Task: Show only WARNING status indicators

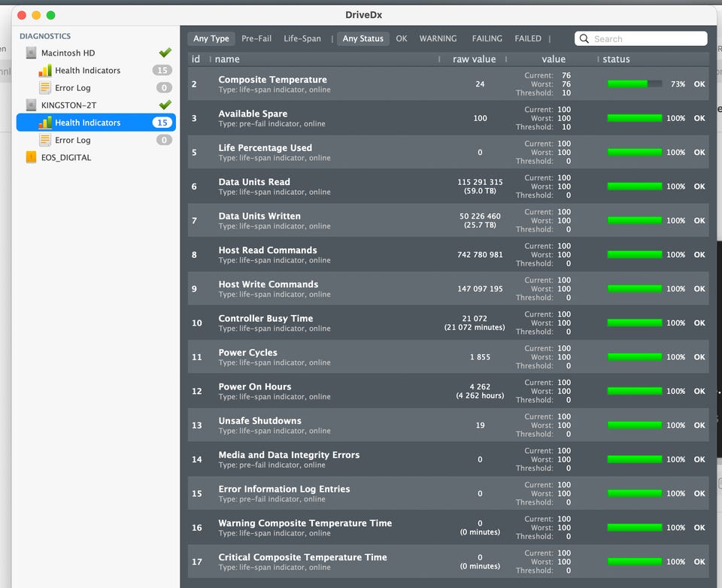Action: tap(438, 38)
